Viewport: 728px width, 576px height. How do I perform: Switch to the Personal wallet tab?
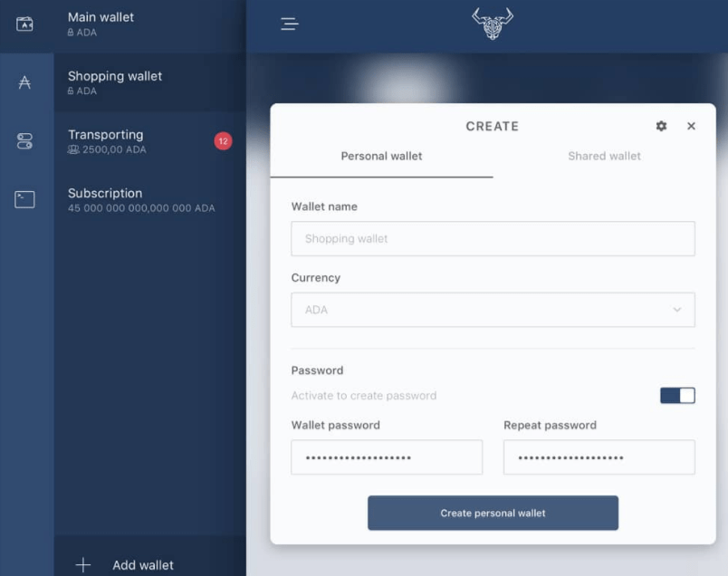(x=381, y=157)
